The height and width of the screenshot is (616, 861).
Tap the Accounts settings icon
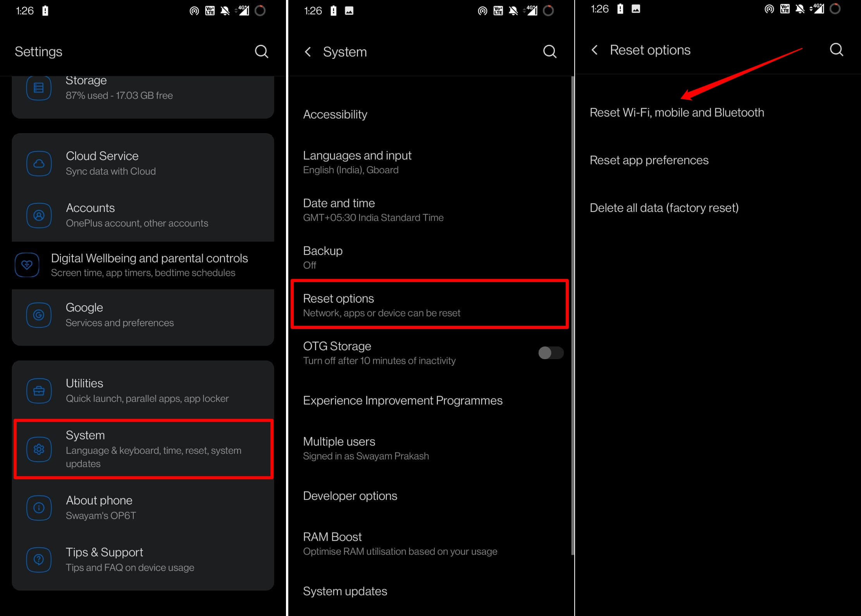point(39,215)
